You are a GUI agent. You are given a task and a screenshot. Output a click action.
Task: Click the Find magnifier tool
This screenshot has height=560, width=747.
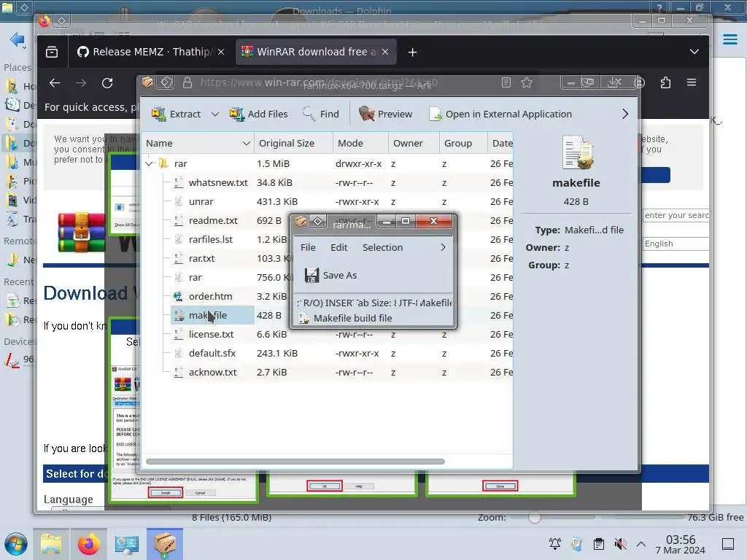pyautogui.click(x=320, y=114)
